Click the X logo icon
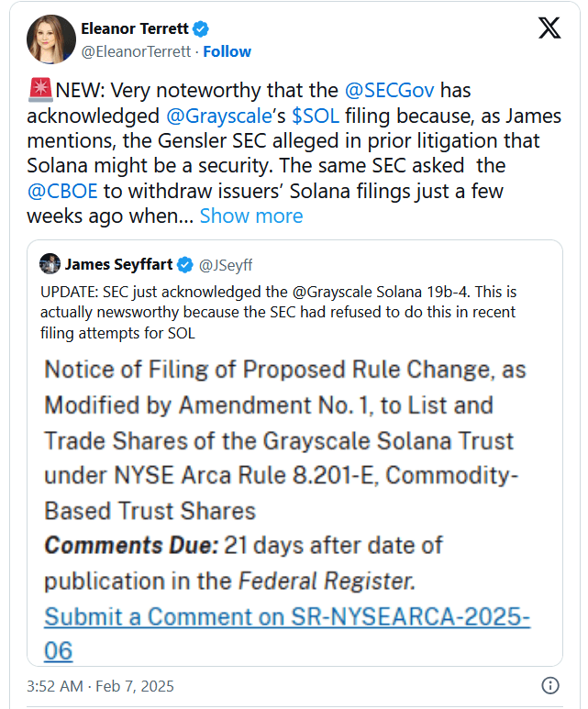The image size is (588, 709). tap(549, 28)
